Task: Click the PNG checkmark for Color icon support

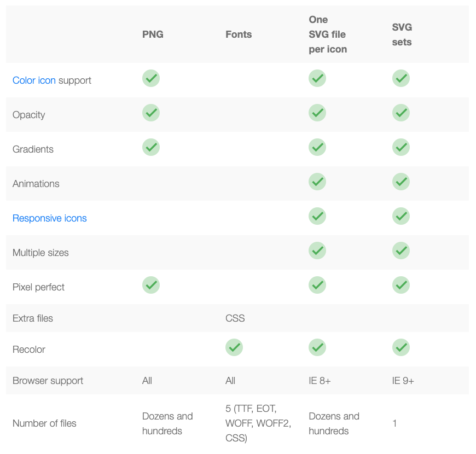Action: point(151,78)
